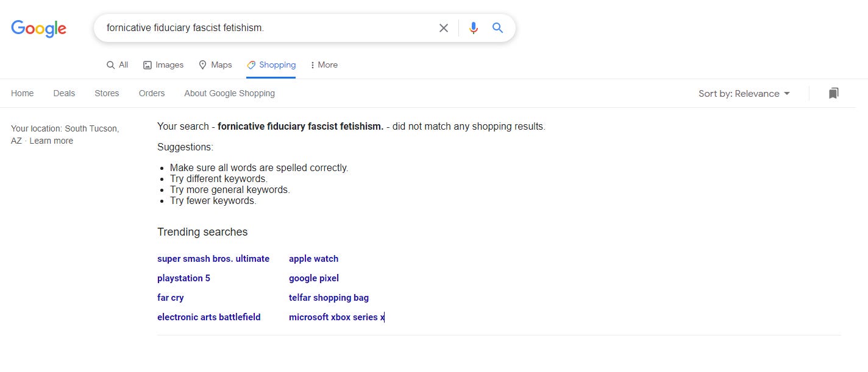Image resolution: width=868 pixels, height=372 pixels.
Task: Click inside the search input field
Action: coord(268,28)
